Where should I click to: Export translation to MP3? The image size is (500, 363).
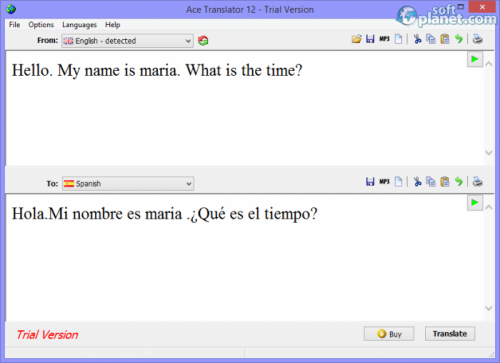(x=384, y=182)
